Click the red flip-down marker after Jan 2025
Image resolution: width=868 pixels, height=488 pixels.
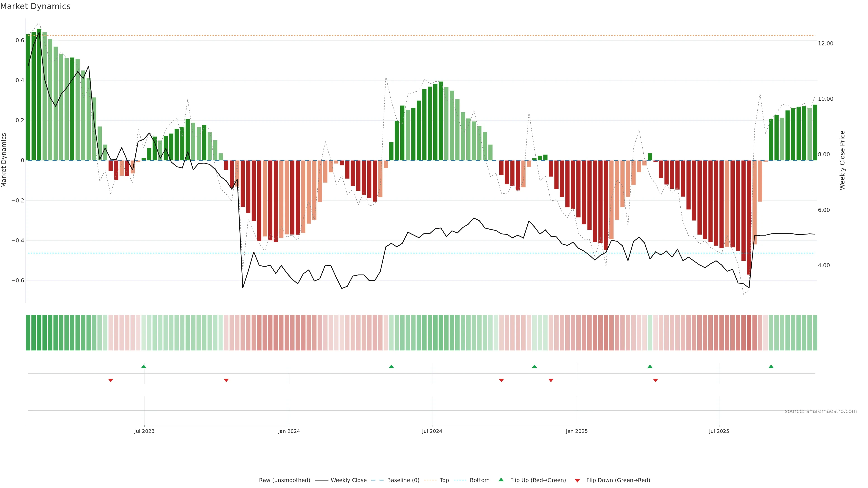tap(655, 380)
